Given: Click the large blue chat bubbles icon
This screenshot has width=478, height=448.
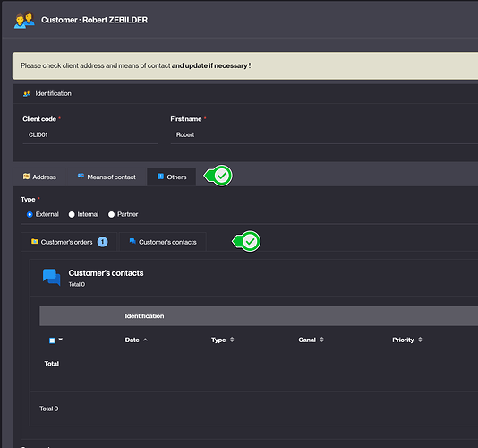Looking at the screenshot, I should pos(52,277).
